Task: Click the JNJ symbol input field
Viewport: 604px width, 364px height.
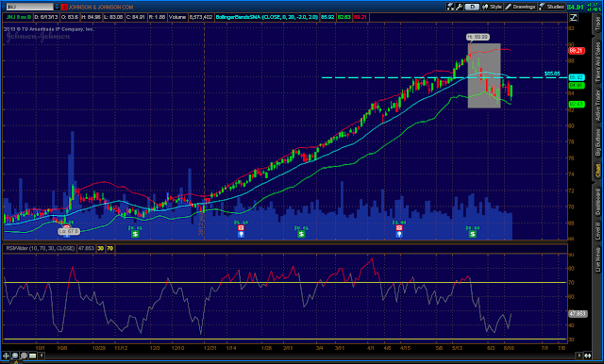Action: point(29,7)
